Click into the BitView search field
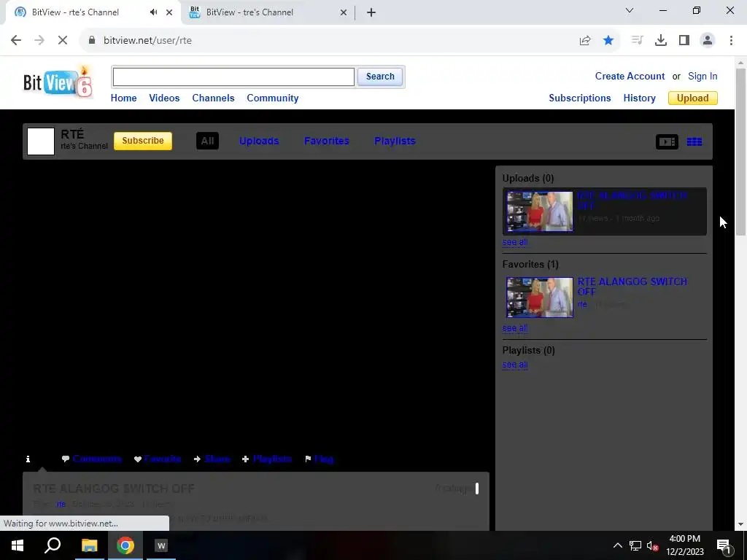Screen dimensions: 747x560 pyautogui.click(x=233, y=77)
